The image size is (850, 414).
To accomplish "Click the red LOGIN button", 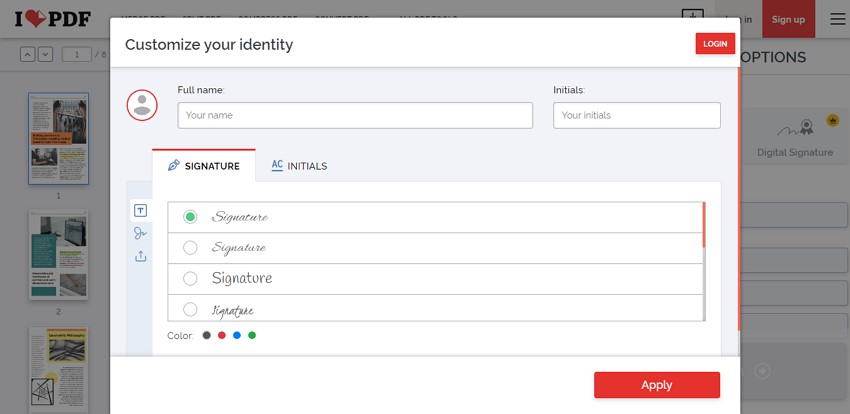I will (715, 44).
